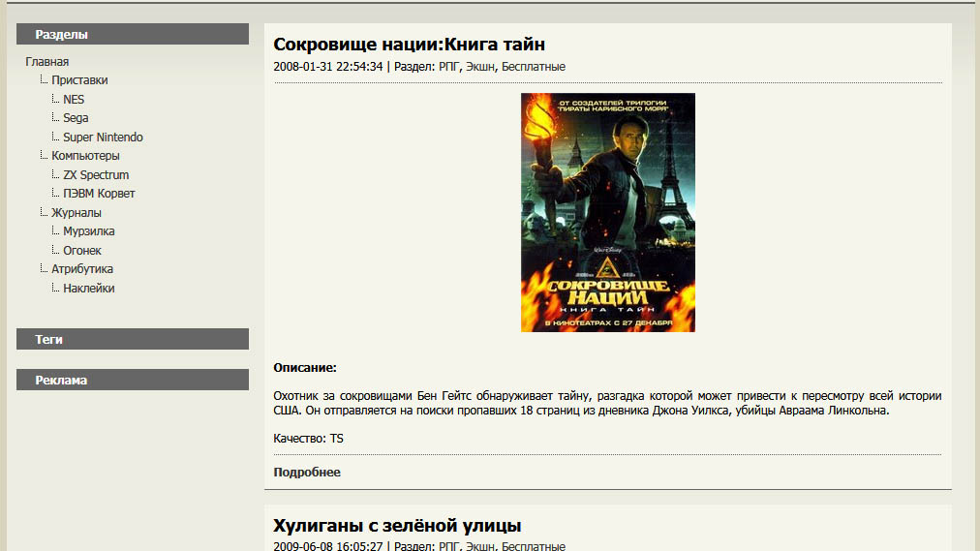Select ZX Spectrum subsection
This screenshot has width=980, height=551.
(96, 175)
